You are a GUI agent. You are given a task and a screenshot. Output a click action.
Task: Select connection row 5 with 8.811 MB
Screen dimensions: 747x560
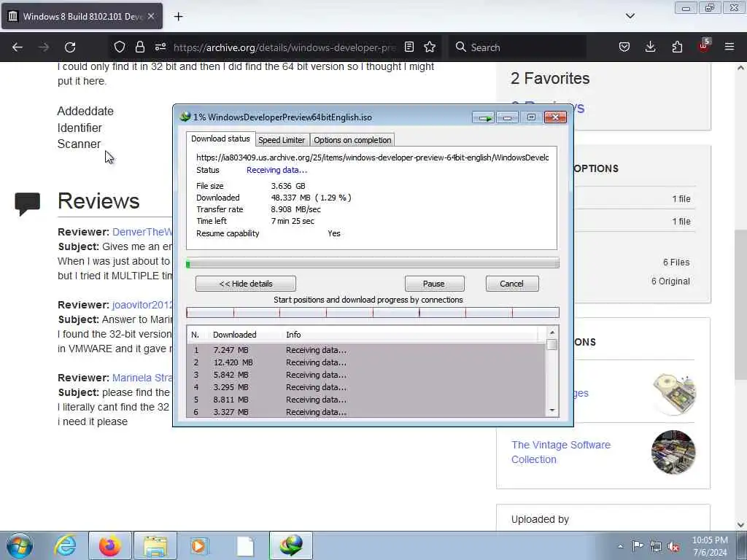[x=366, y=400]
